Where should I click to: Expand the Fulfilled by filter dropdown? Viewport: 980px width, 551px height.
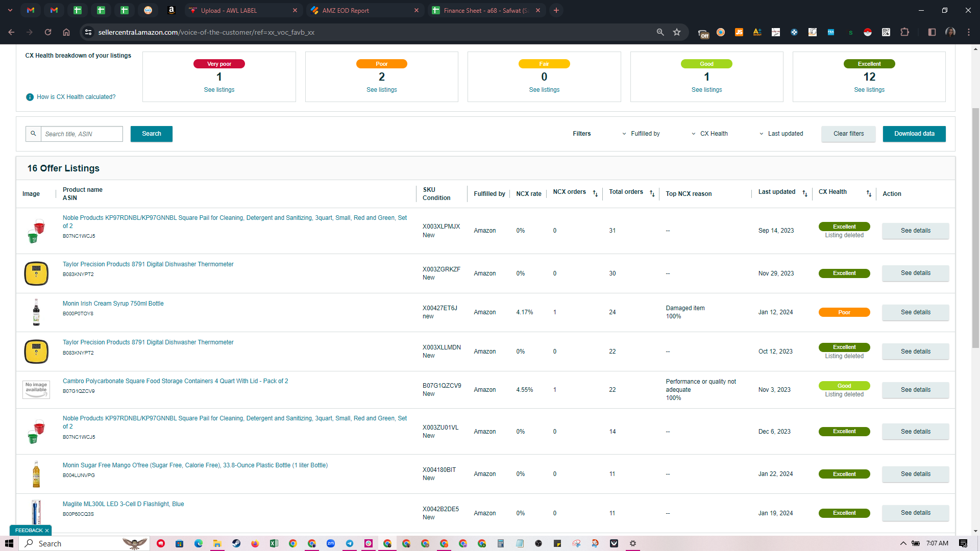[x=641, y=134]
